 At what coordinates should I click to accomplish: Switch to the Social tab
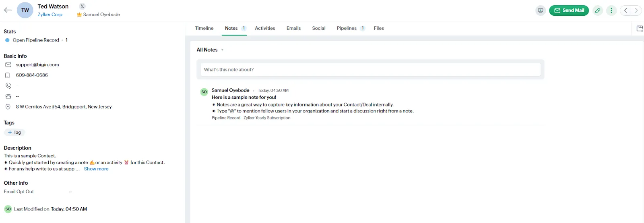point(319,28)
